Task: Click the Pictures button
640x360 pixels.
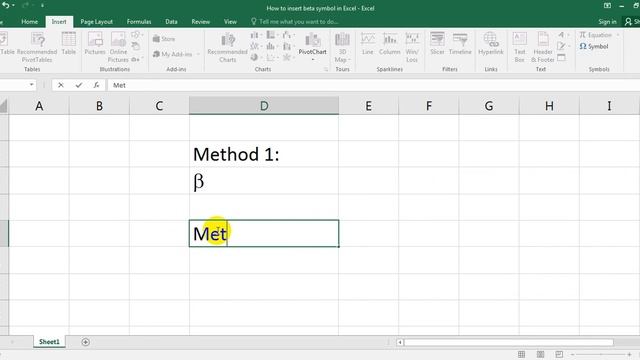Action: point(95,43)
